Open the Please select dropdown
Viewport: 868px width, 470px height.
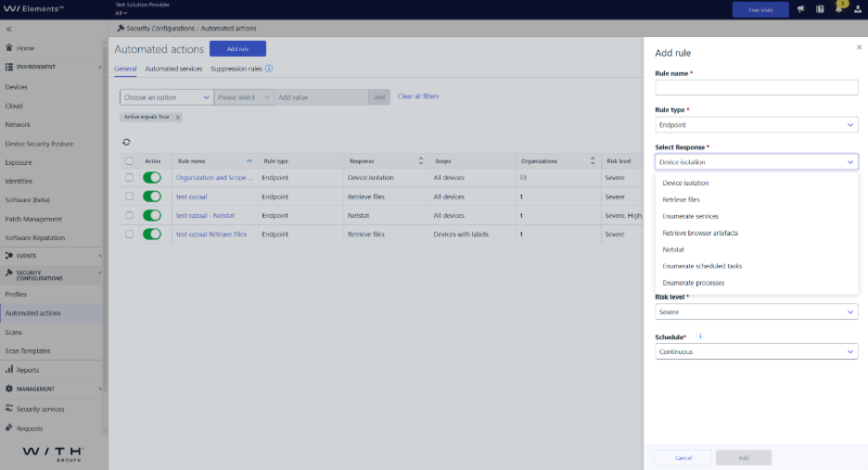click(244, 97)
